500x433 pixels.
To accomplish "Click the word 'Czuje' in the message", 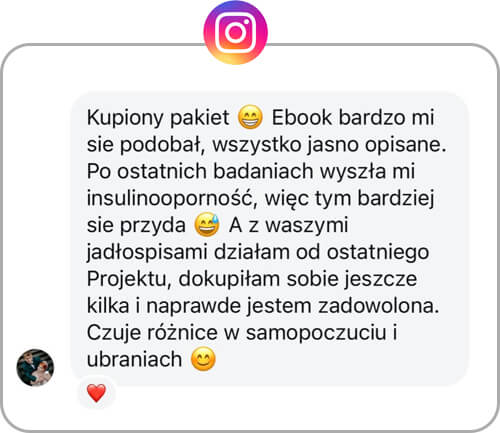I will tap(113, 333).
